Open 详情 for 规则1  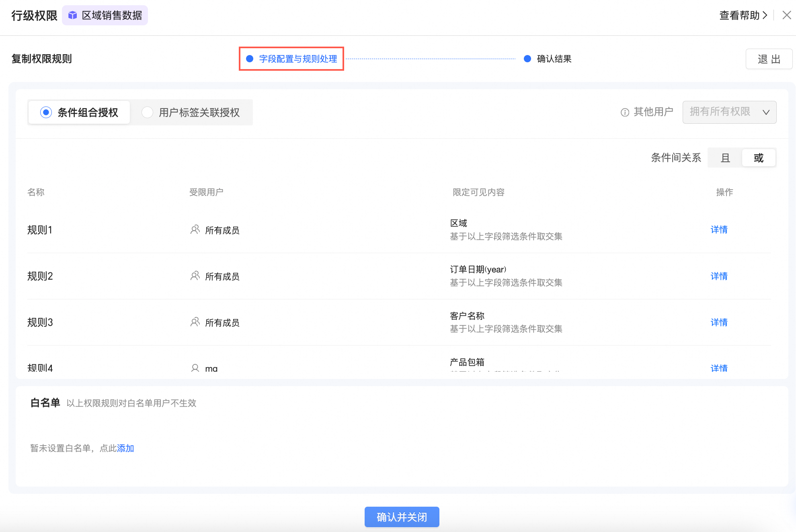719,230
